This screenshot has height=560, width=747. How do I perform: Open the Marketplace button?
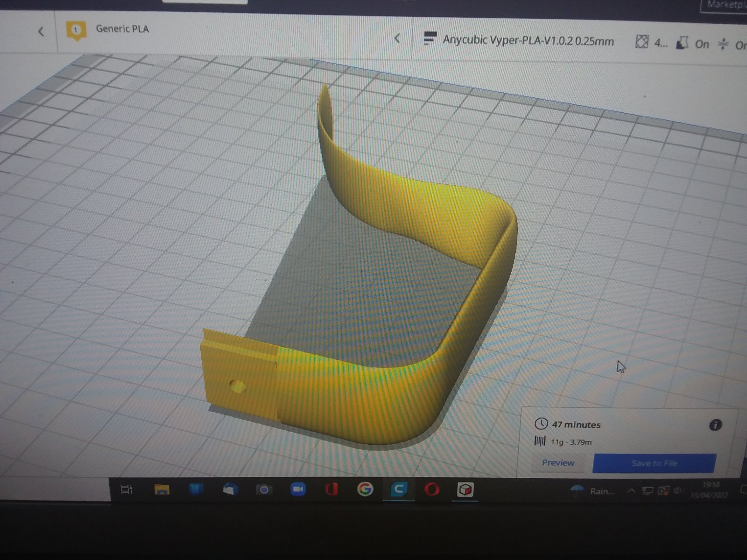tap(725, 5)
